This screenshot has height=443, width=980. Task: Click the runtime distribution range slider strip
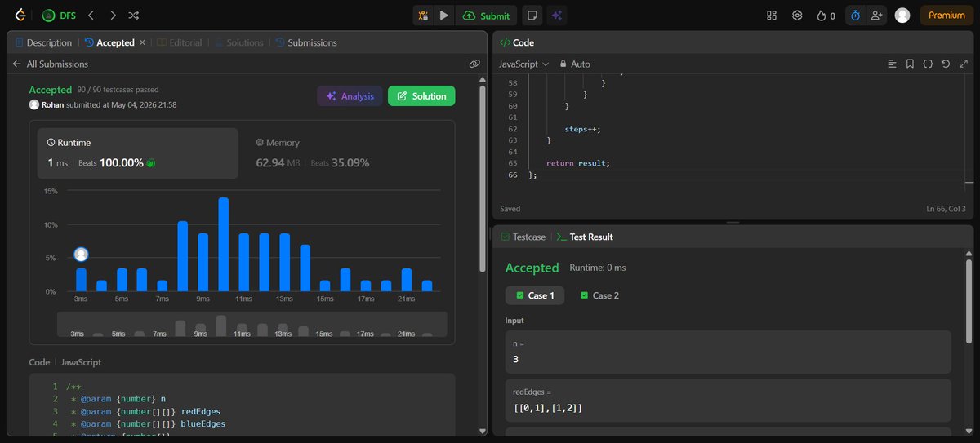coord(252,324)
